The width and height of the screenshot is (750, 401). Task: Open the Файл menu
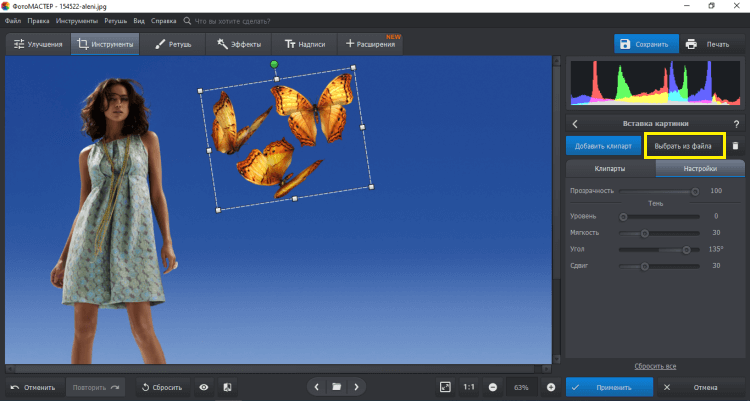coord(13,21)
